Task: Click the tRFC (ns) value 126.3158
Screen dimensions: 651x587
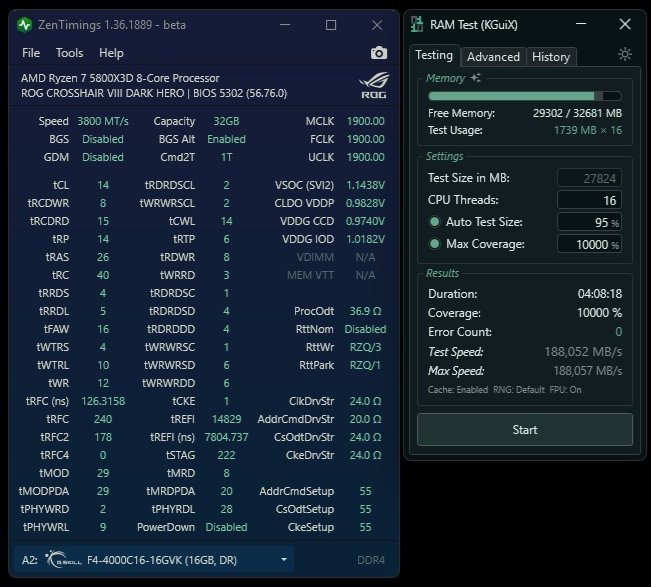Action: (x=103, y=401)
